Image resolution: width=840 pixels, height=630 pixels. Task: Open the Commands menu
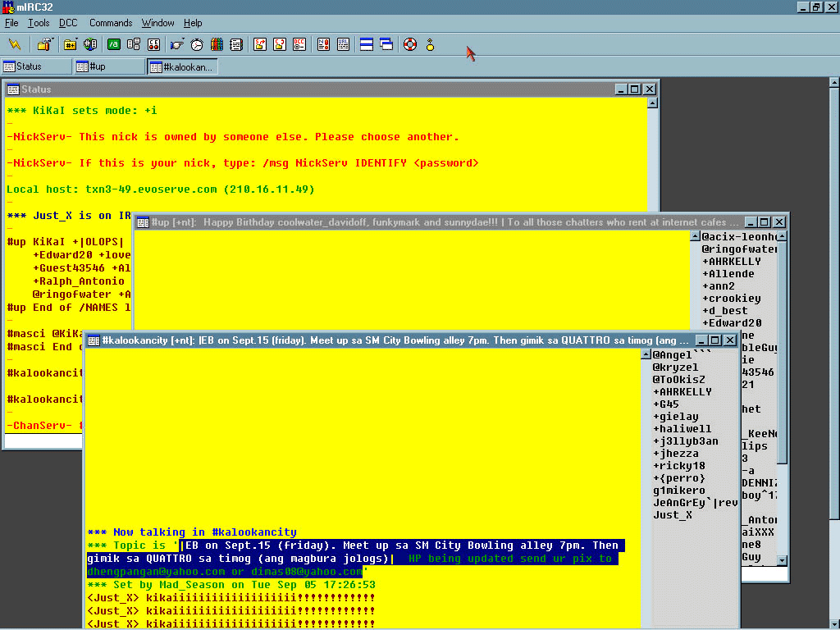[111, 23]
